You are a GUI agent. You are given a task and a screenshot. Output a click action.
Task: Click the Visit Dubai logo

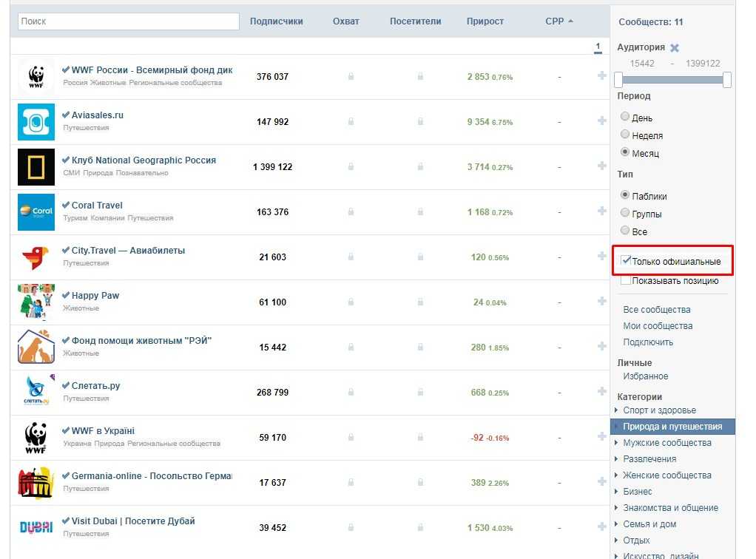[x=36, y=527]
